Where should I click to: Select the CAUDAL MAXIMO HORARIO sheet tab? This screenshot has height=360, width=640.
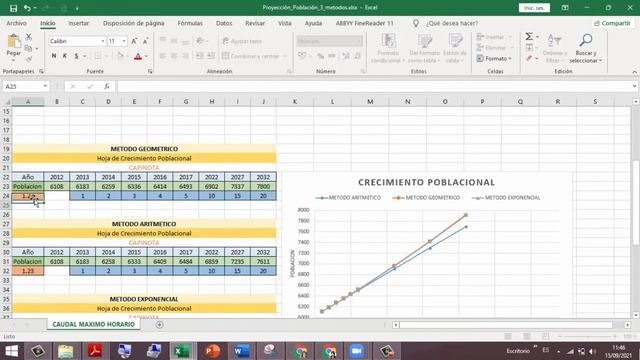tap(93, 324)
